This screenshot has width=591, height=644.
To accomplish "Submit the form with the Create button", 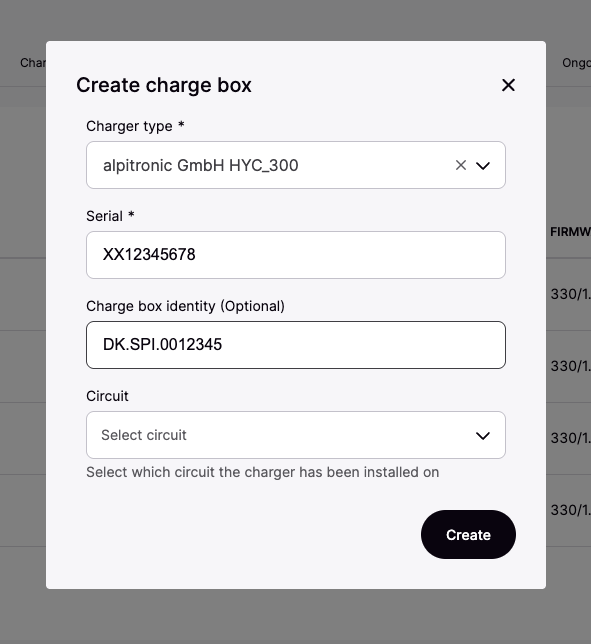I will click(468, 535).
